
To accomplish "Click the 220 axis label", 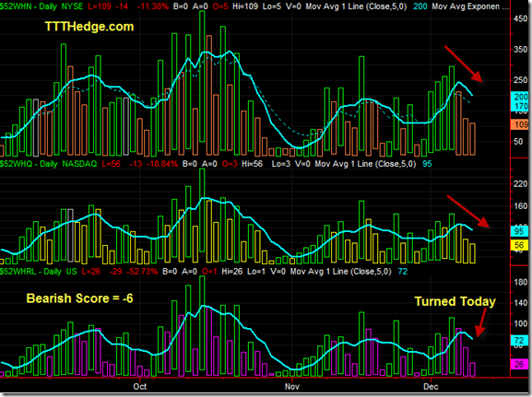I will (x=520, y=183).
